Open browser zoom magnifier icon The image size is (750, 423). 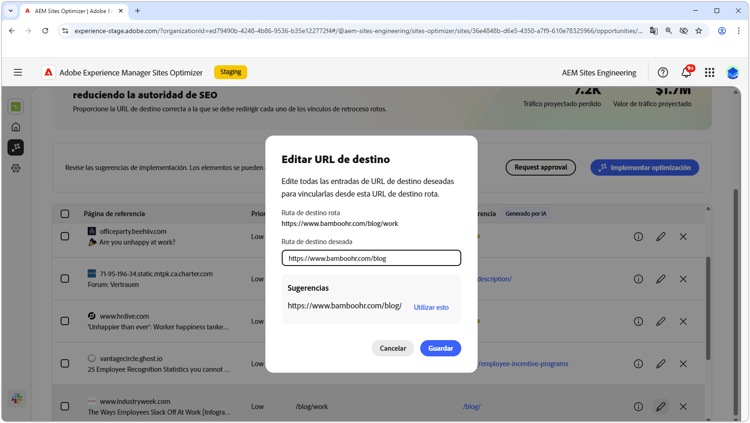(x=668, y=31)
